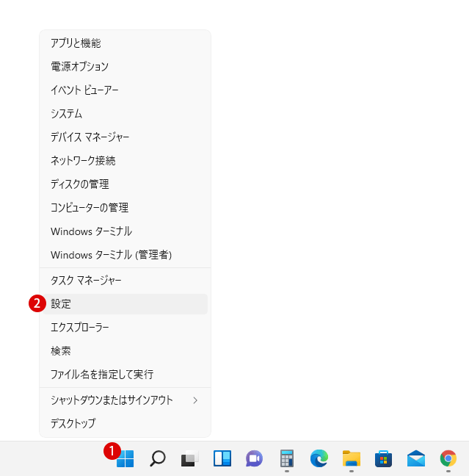This screenshot has width=469, height=476.
Task: Open the Calculator taskbar icon
Action: tap(287, 458)
